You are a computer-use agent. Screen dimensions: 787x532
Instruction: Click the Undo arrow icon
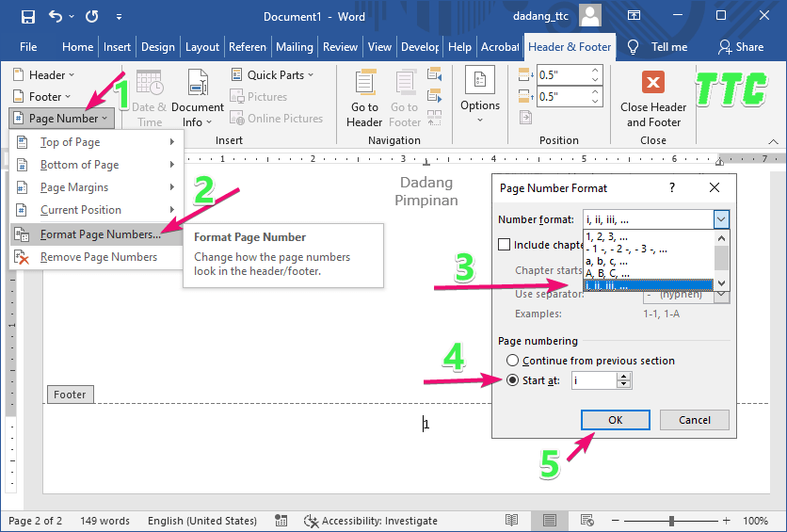point(56,17)
